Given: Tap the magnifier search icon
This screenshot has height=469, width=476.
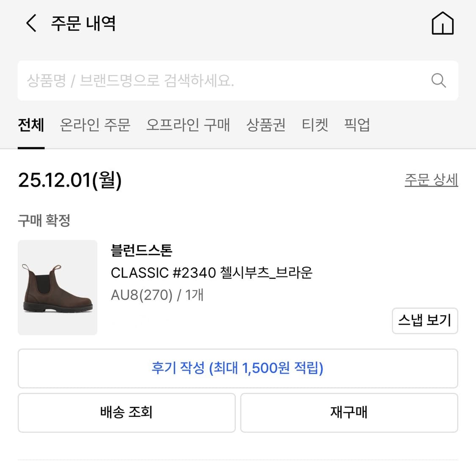Looking at the screenshot, I should point(438,80).
